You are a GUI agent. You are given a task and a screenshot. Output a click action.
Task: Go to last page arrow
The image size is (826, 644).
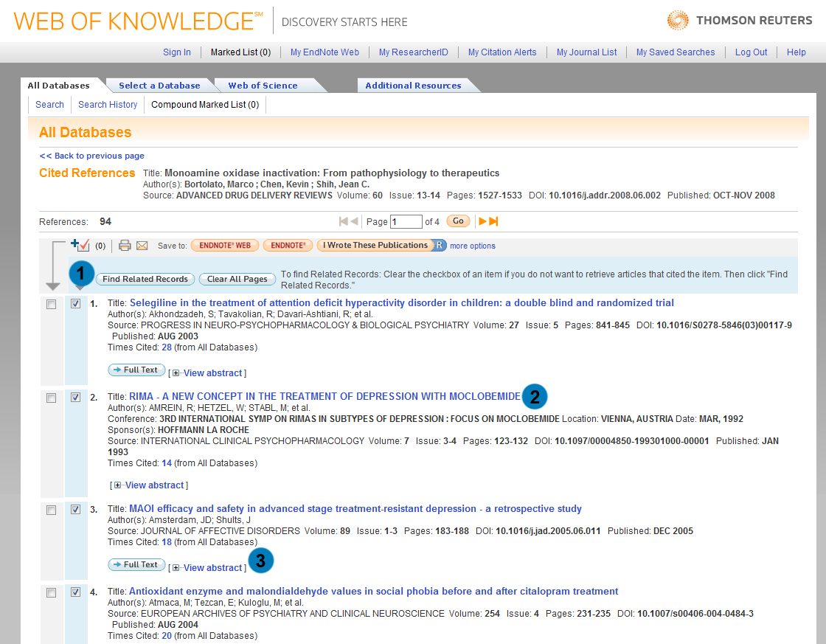[x=493, y=221]
